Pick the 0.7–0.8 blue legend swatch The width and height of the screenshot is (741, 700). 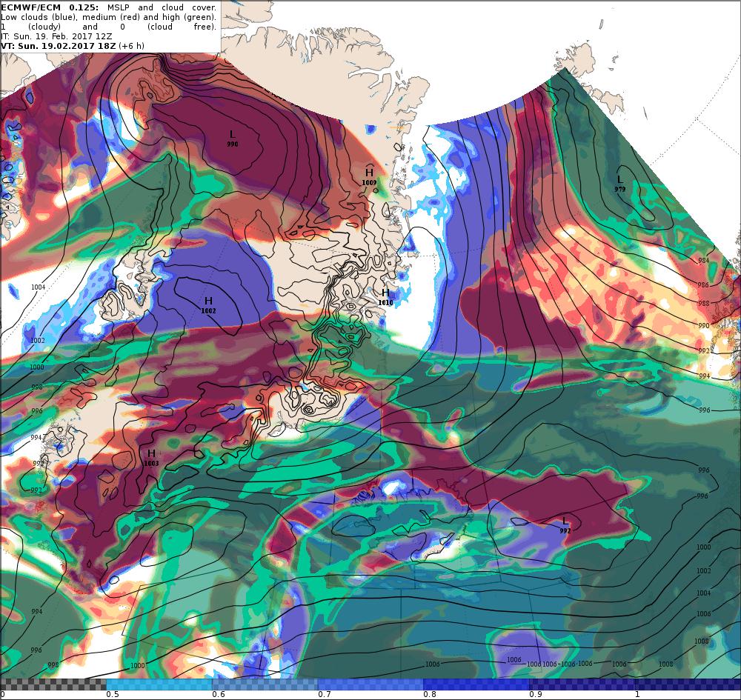click(371, 684)
